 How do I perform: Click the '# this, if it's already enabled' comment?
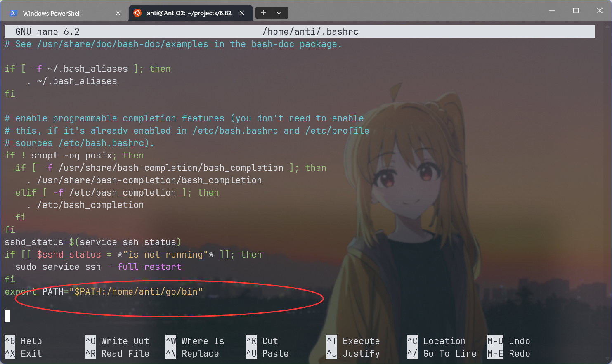(x=187, y=131)
